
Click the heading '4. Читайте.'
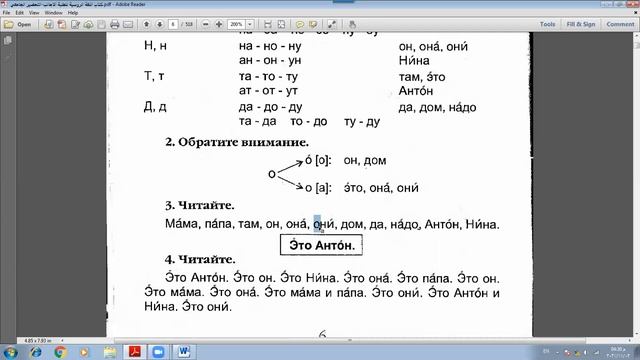coord(200,260)
